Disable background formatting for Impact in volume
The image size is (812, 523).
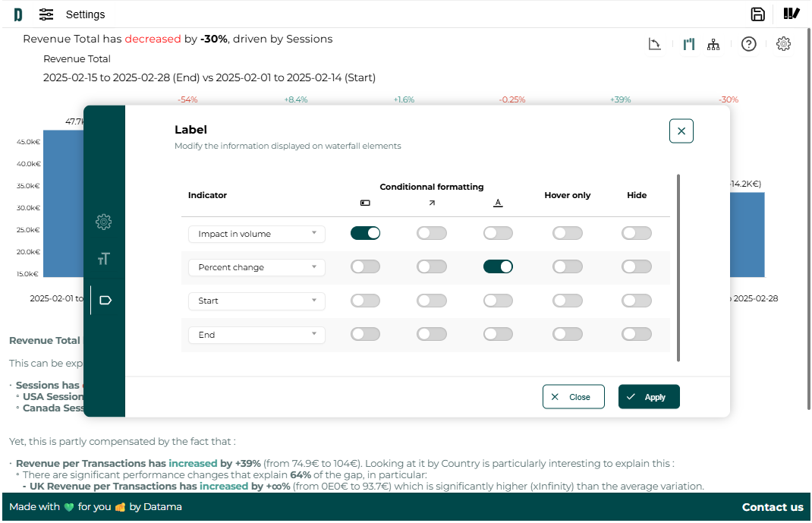tap(365, 233)
